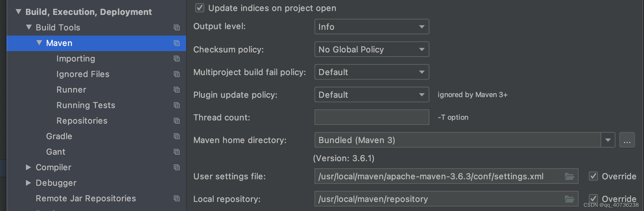Click the project-level icon beside Runner

coord(177,90)
